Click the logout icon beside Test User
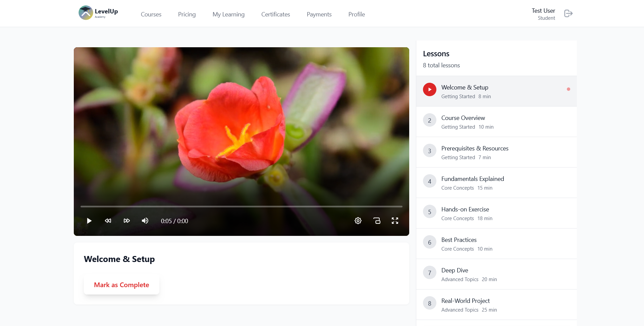The width and height of the screenshot is (644, 326). (568, 14)
